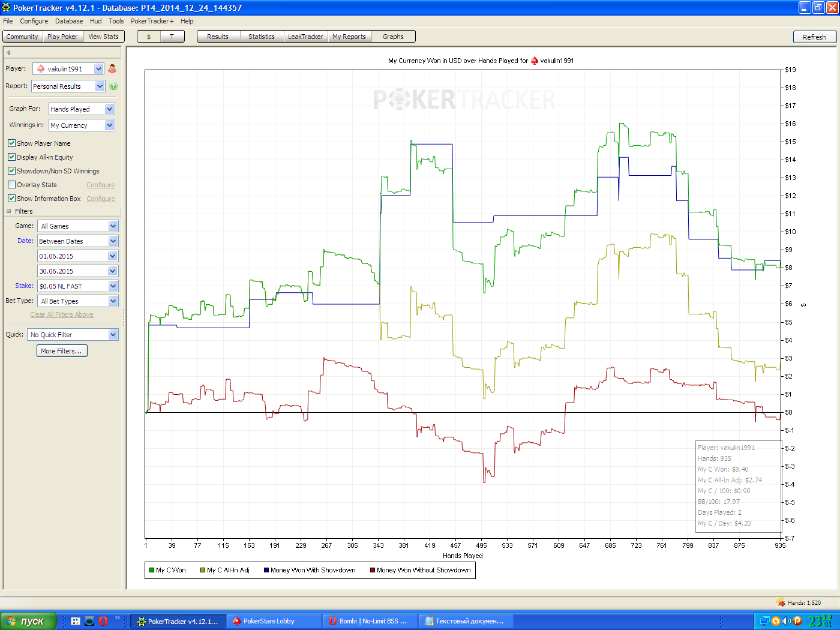Viewport: 840px width, 630px height.
Task: Collapse the Filters section
Action: coord(9,211)
